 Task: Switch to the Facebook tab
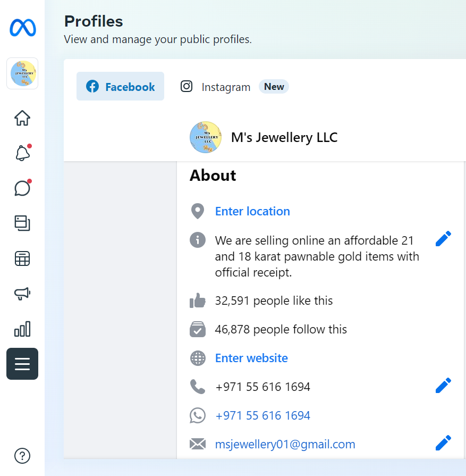121,87
